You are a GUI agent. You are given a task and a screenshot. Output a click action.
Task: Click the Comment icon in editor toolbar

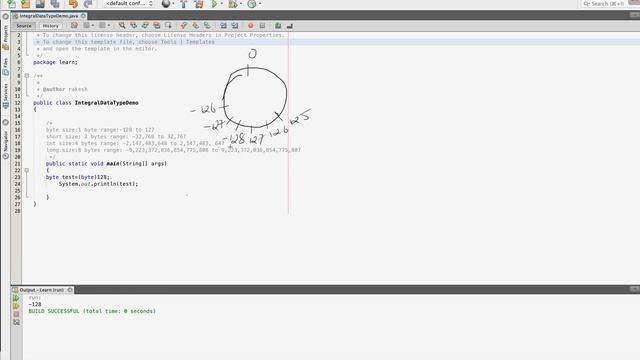tap(278, 26)
